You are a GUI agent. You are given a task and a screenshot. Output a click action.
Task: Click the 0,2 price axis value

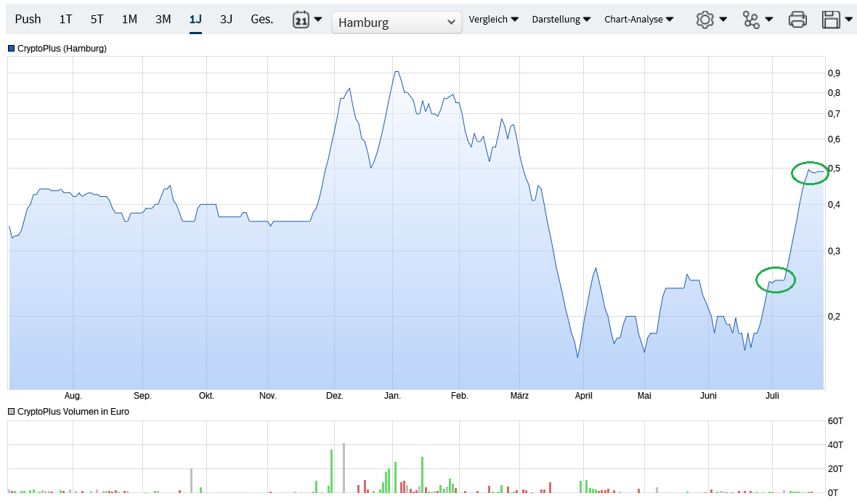[834, 317]
